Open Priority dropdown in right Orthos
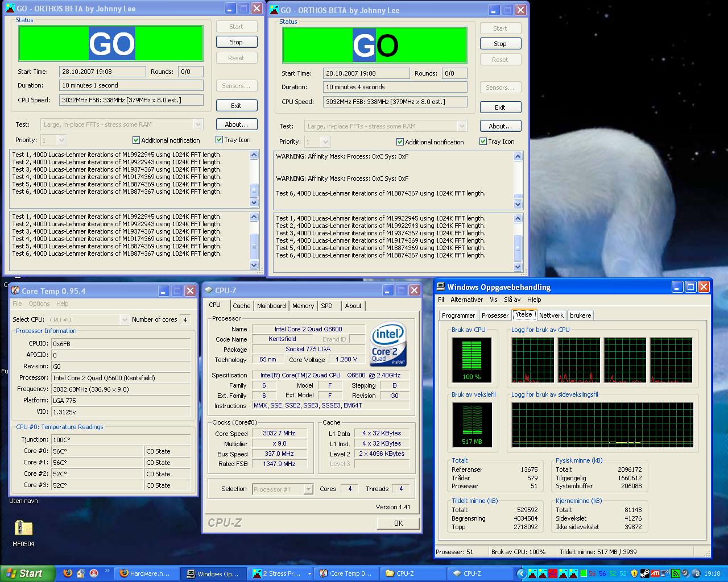The image size is (728, 582). pyautogui.click(x=326, y=142)
